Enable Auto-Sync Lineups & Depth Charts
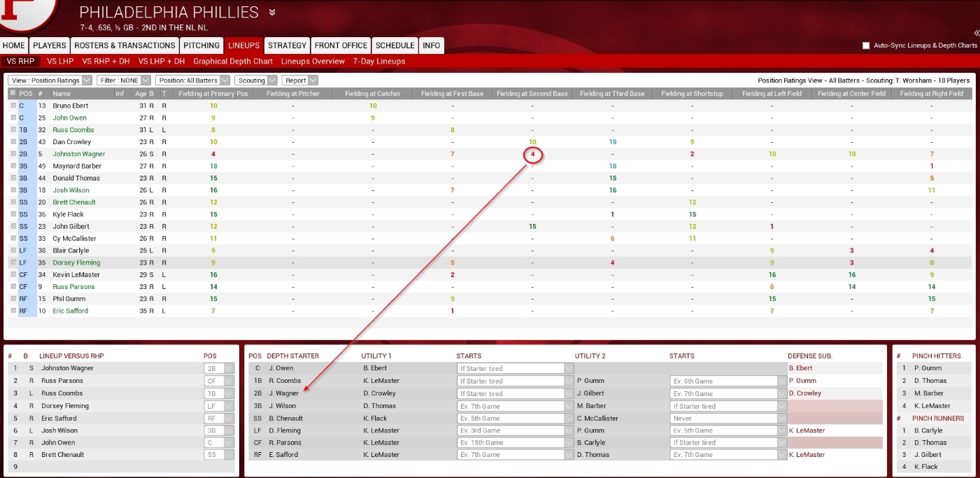 pyautogui.click(x=866, y=45)
